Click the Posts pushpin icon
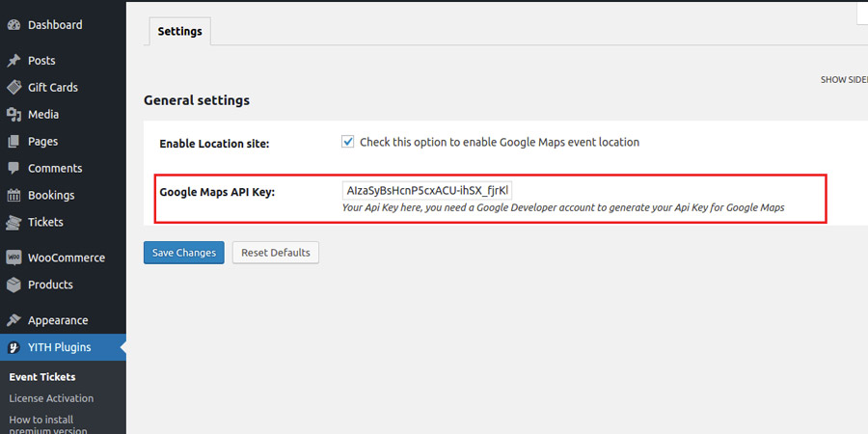868x434 pixels. pyautogui.click(x=14, y=61)
